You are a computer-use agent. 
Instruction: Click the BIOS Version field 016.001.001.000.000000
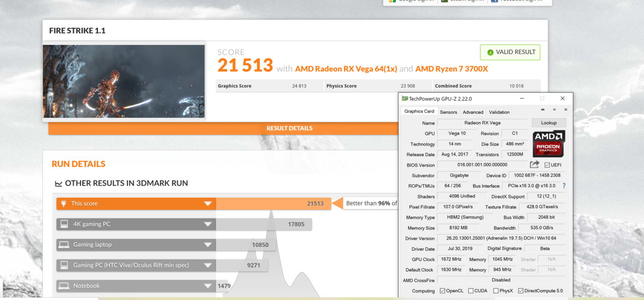[482, 165]
